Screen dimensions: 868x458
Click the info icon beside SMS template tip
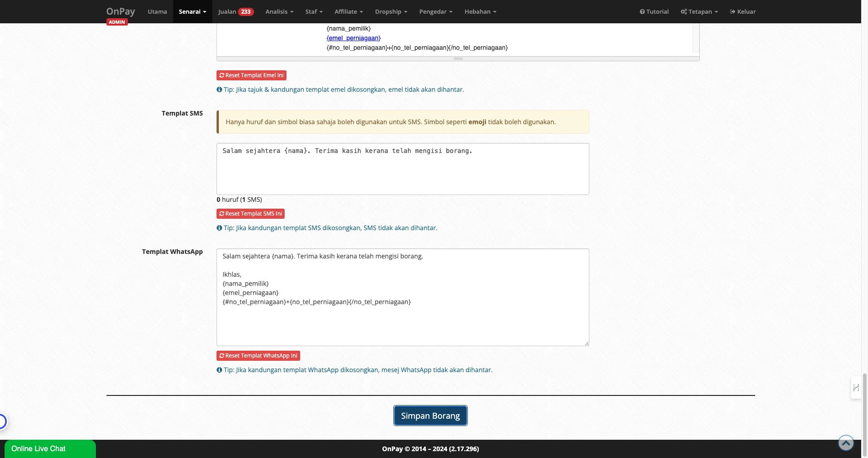[x=219, y=228]
